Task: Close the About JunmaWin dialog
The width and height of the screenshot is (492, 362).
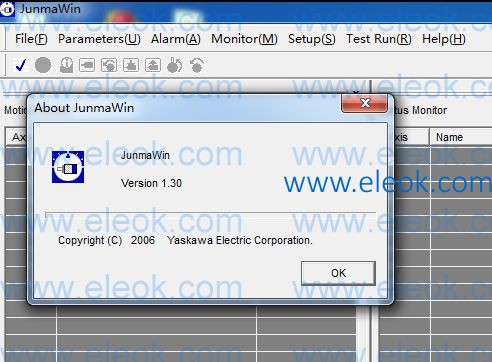Action: coord(365,103)
